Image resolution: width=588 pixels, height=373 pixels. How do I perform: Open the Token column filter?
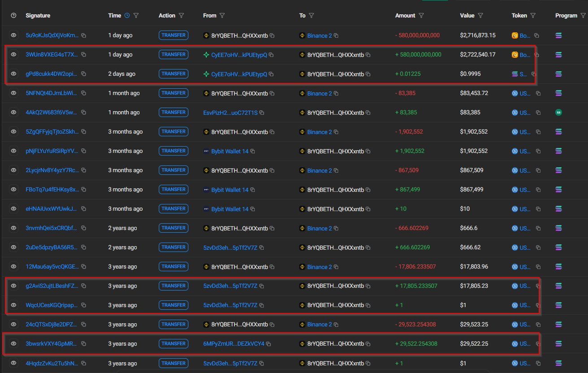533,15
